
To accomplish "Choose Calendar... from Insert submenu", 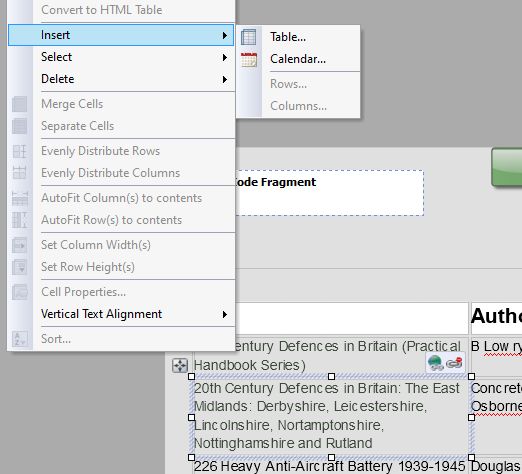I will coord(298,59).
